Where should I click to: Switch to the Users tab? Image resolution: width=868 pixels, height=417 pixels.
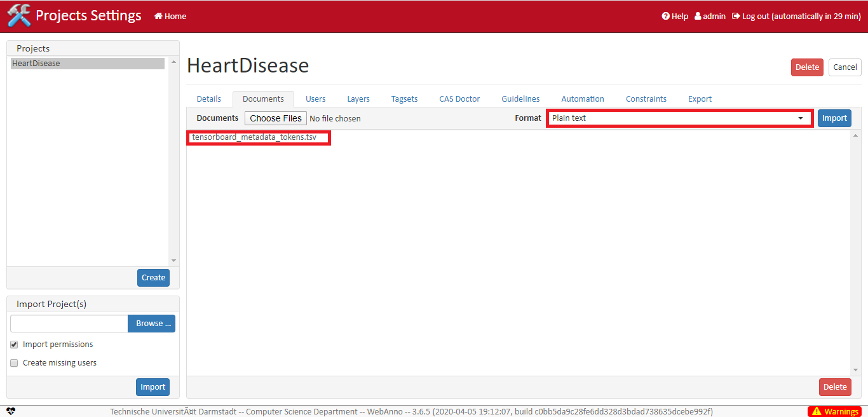(x=315, y=99)
